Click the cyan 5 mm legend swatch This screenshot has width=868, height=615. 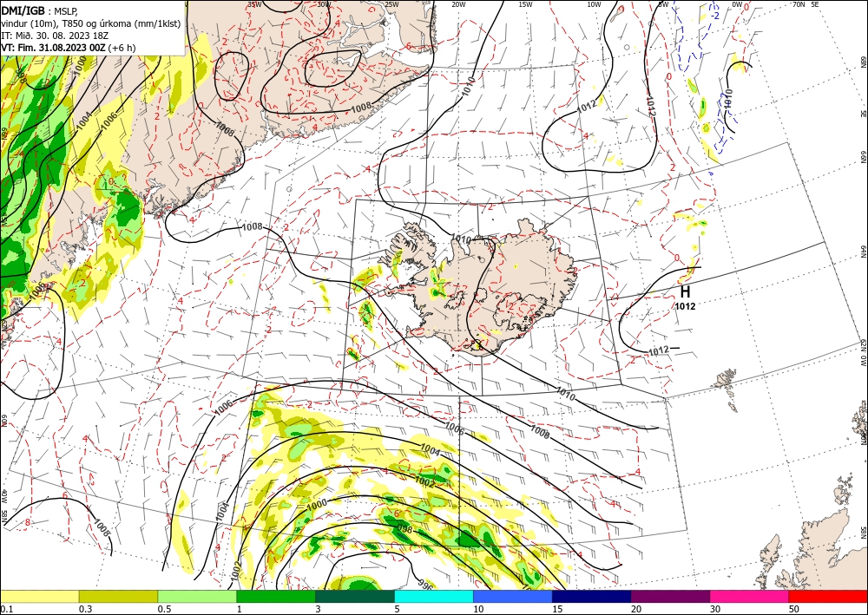[434, 596]
